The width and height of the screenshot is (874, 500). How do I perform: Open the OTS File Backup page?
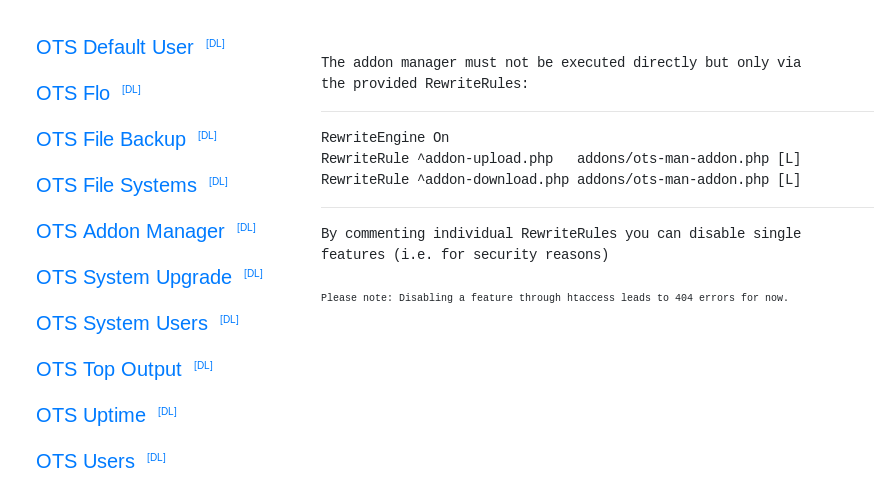tap(111, 139)
